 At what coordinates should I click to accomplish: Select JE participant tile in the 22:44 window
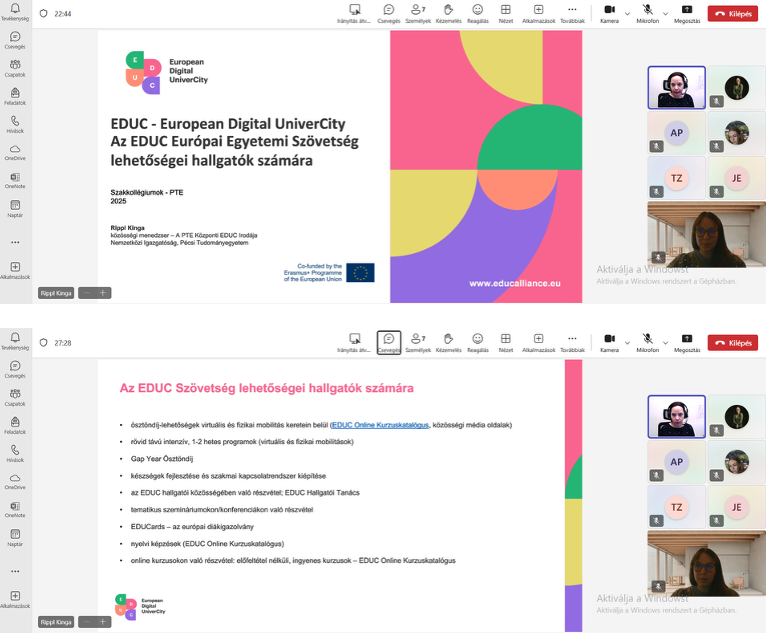click(x=737, y=178)
